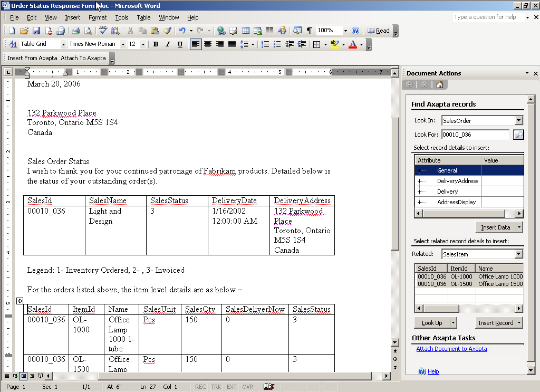Open Insert Data dropdown arrow
540x392 pixels.
(x=519, y=227)
